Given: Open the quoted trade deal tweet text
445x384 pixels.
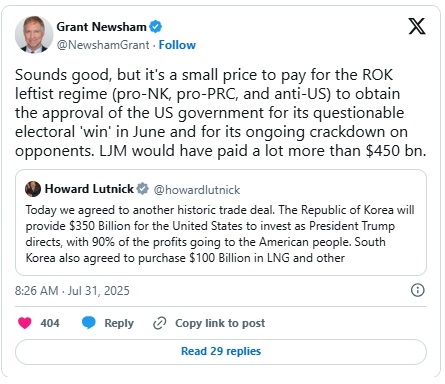Looking at the screenshot, I should [220, 234].
